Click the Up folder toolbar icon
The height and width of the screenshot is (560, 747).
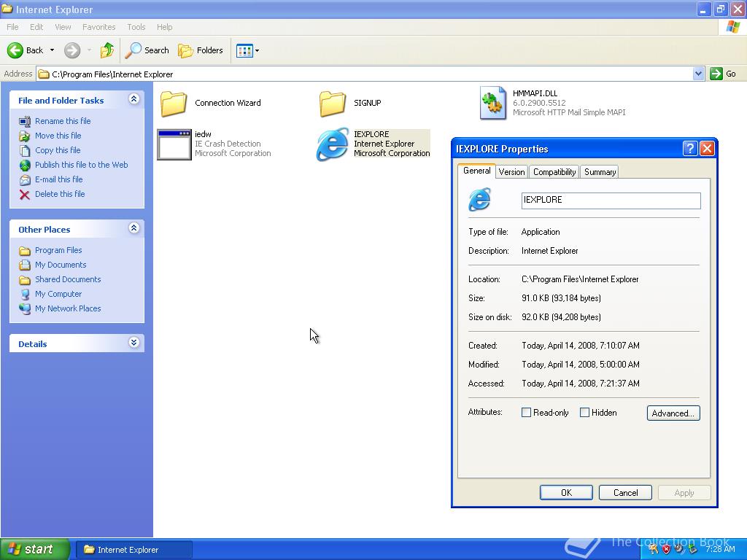coord(107,50)
